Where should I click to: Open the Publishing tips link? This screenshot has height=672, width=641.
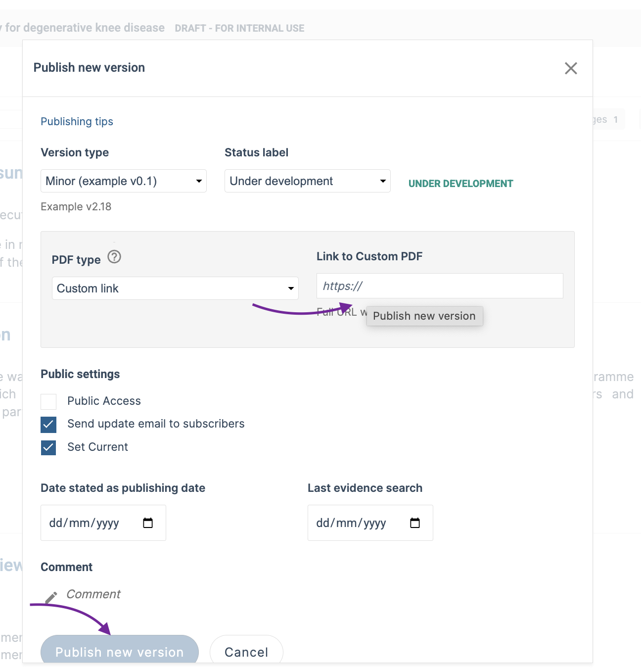pos(77,122)
